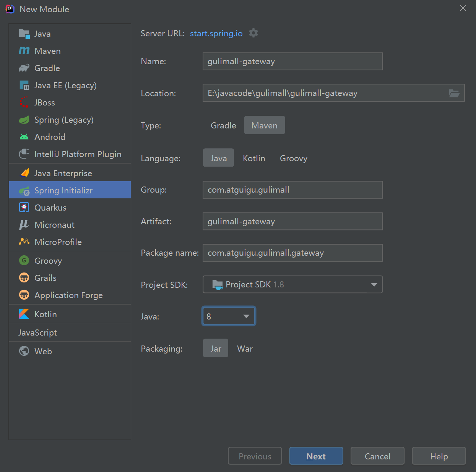
Task: Click the MicroProfile icon
Action: (x=24, y=242)
